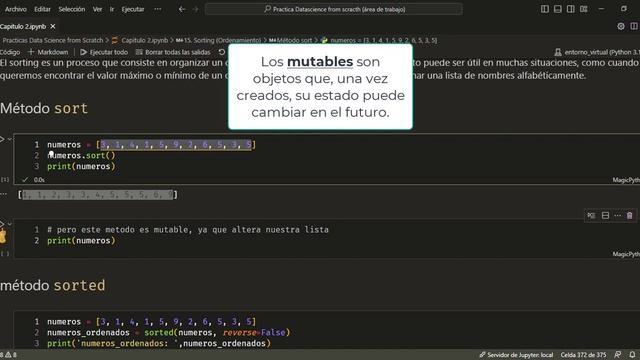Add a new Markdown cell
Screen dimensions: 640x360
(x=48, y=52)
